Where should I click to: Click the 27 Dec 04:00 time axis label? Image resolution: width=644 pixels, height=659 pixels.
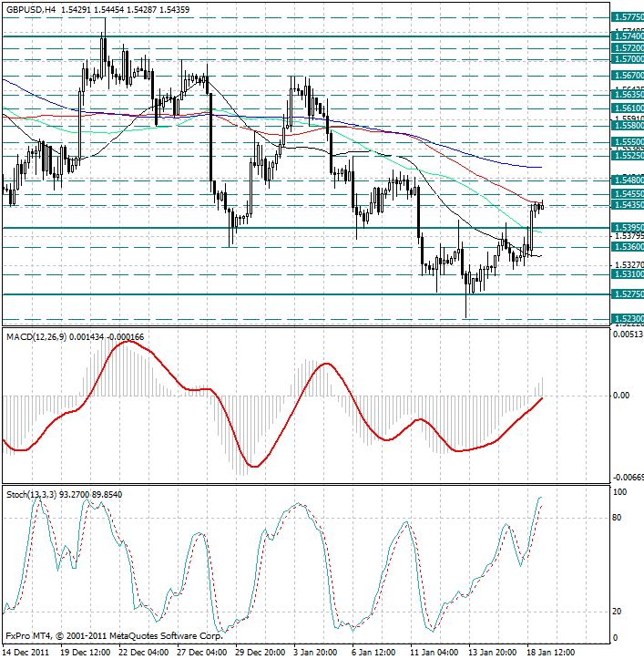point(201,653)
